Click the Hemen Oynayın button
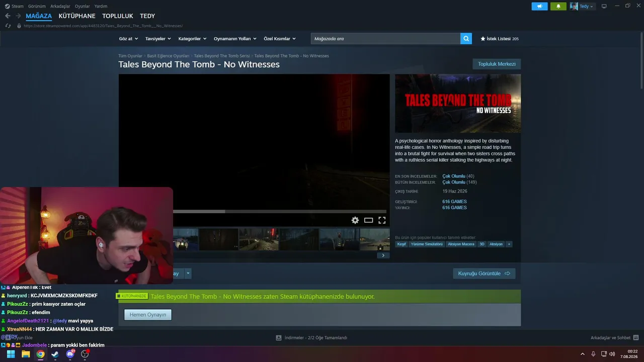Viewport: 644px width, 362px height. (x=148, y=315)
